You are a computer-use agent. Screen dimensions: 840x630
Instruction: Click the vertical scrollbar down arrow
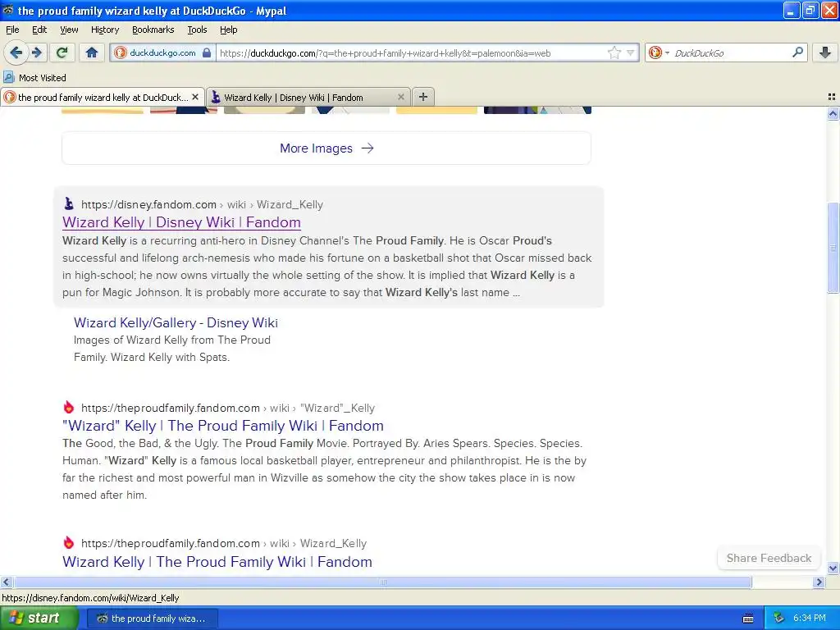click(833, 568)
